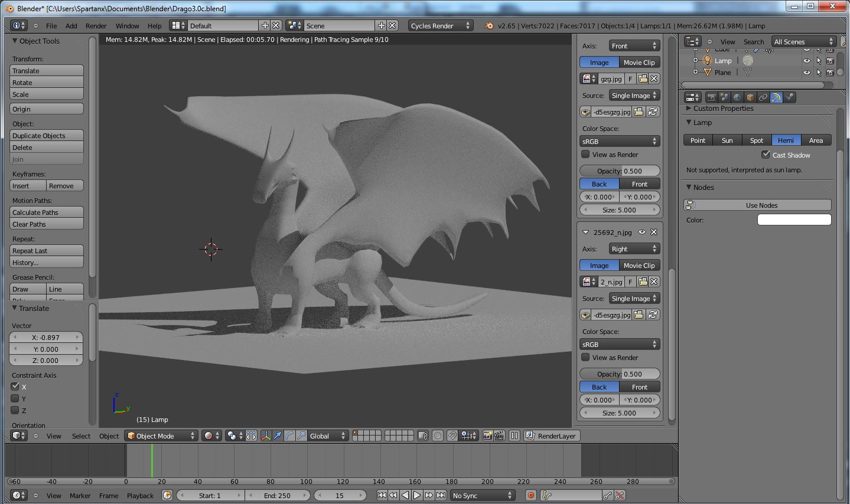Check View as Render under 25692_n.jpg
This screenshot has height=504, width=850.
585,357
